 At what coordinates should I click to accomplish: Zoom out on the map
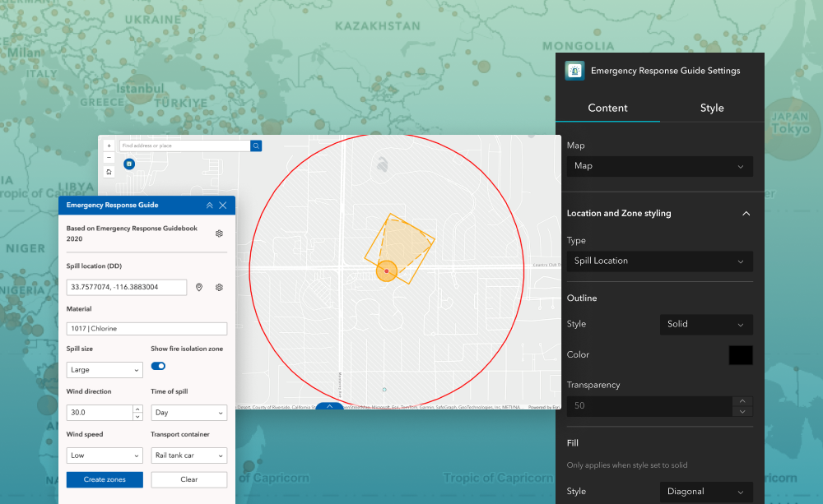[109, 158]
